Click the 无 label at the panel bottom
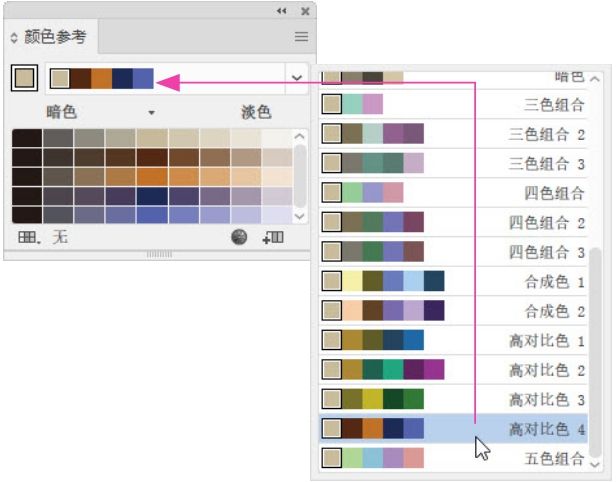The width and height of the screenshot is (616, 482). pyautogui.click(x=60, y=237)
